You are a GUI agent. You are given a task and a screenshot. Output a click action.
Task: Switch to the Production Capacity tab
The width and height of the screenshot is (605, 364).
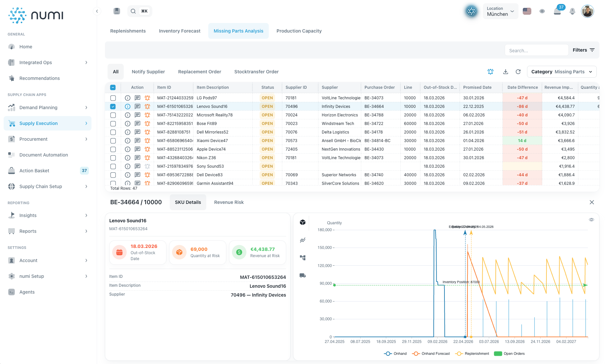299,31
